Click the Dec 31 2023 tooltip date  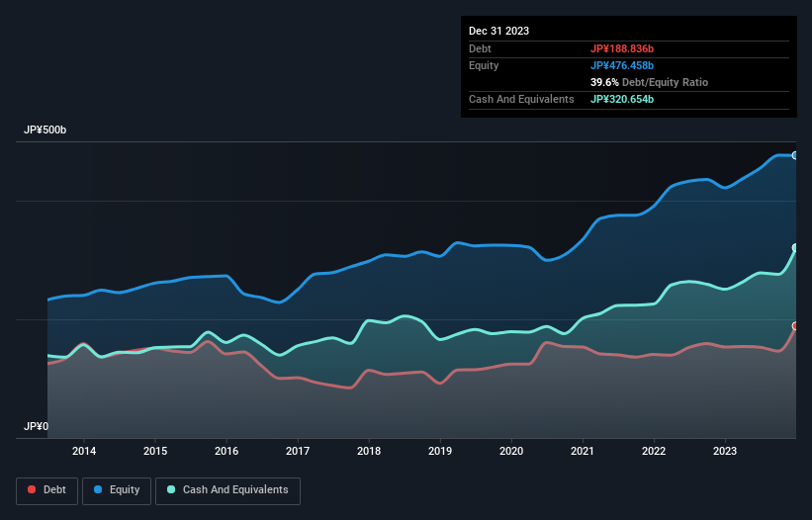tap(498, 31)
